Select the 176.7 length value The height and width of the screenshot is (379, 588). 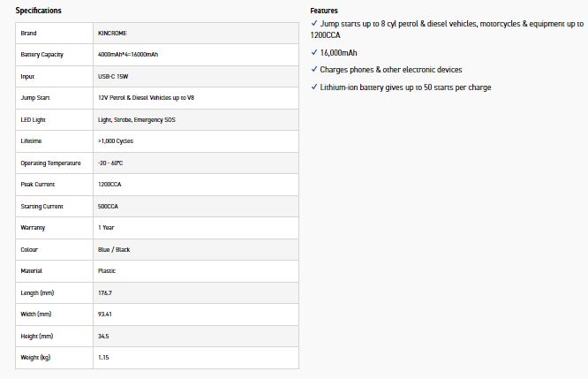106,292
